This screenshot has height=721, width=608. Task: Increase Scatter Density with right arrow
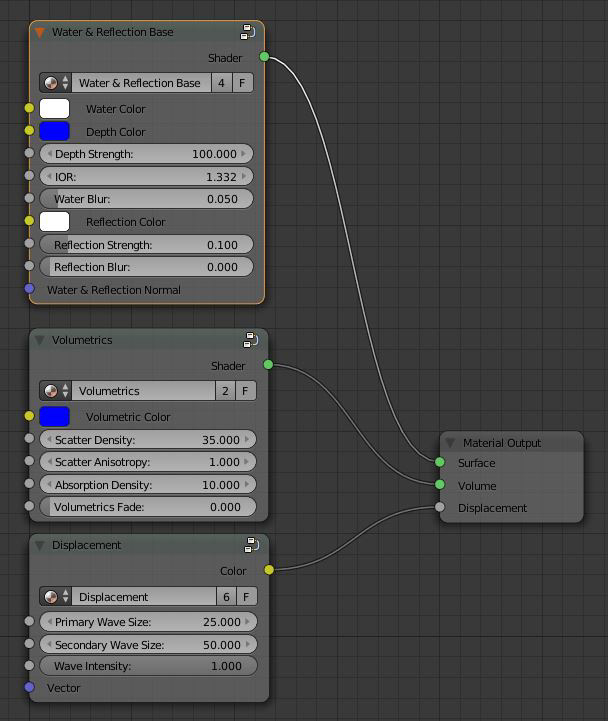click(x=247, y=440)
